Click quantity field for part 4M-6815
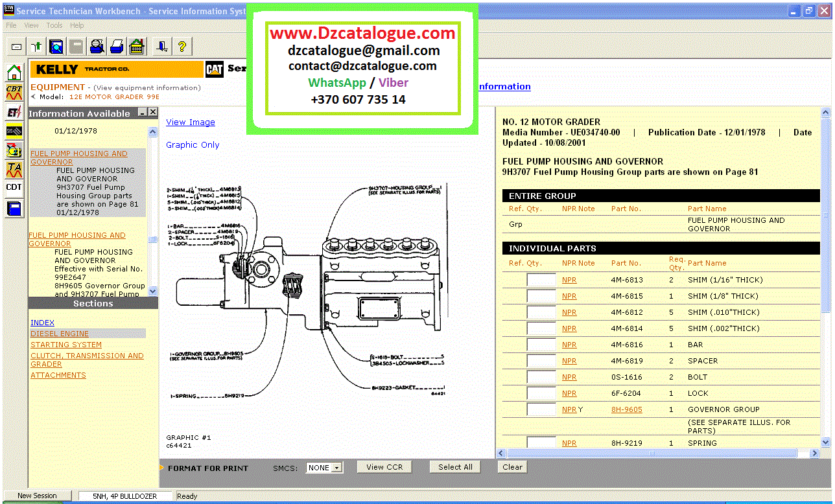The image size is (835, 504). (541, 297)
